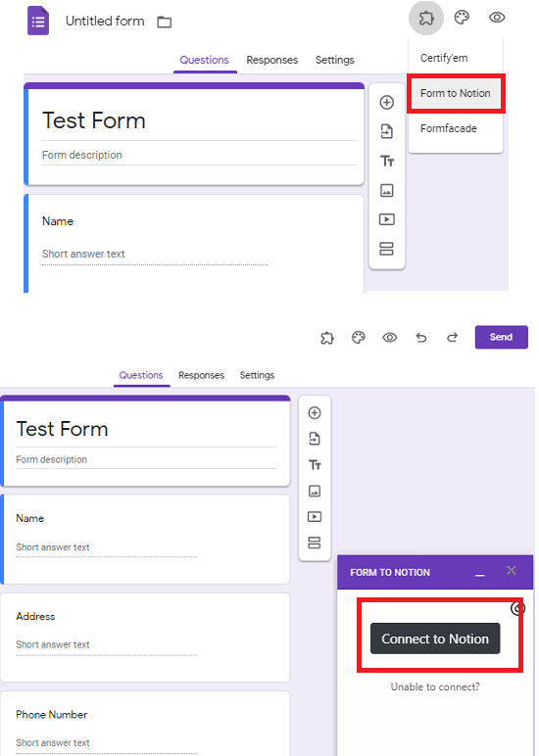Choose Formfacade in the add-ons menu
This screenshot has width=539, height=756.
pos(449,128)
